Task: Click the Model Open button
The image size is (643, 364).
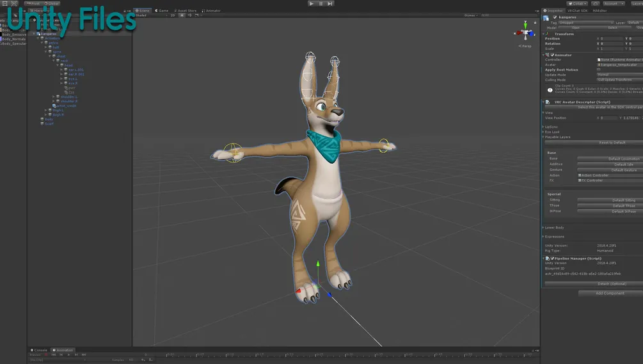Action: tap(576, 28)
